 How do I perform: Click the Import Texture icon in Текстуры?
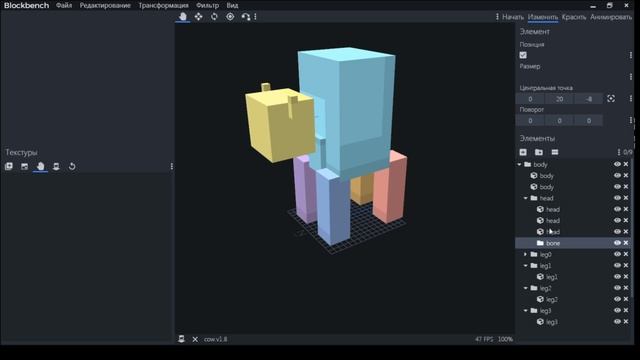click(9, 167)
